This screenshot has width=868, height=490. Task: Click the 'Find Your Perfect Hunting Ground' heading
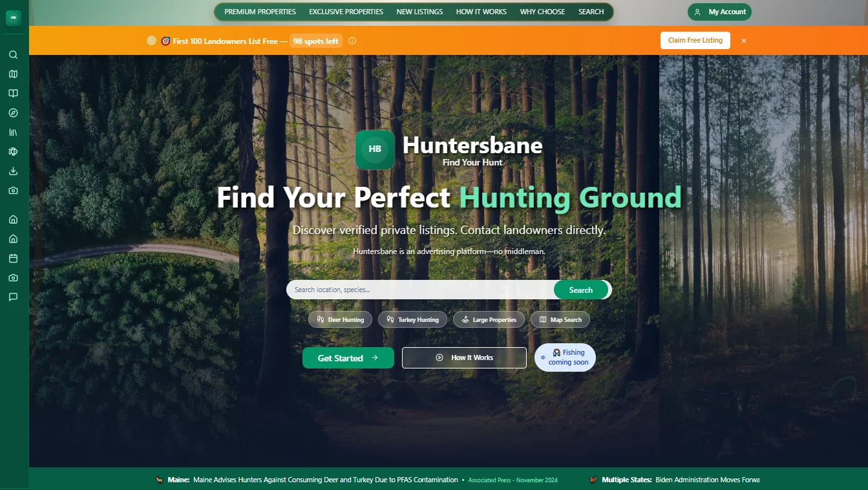point(449,198)
